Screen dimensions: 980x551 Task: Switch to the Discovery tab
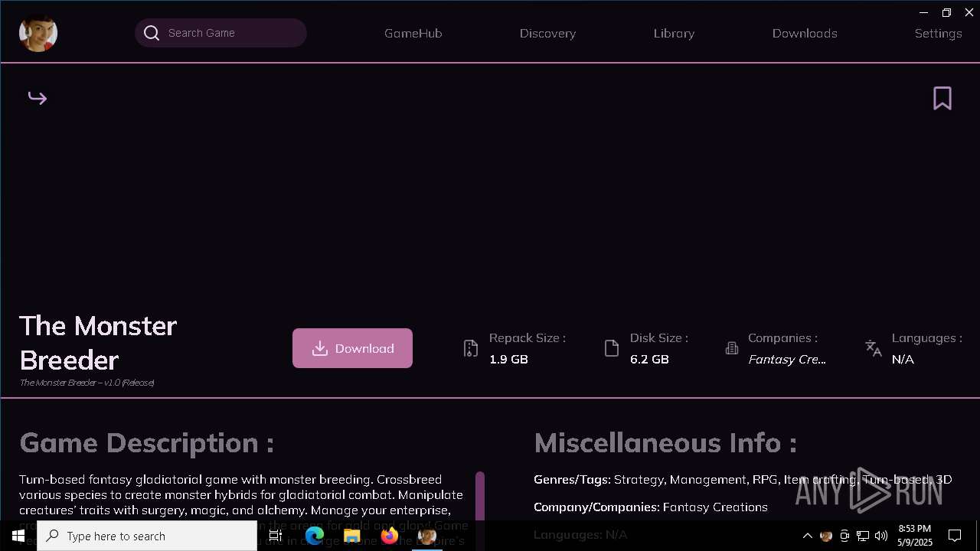[547, 33]
